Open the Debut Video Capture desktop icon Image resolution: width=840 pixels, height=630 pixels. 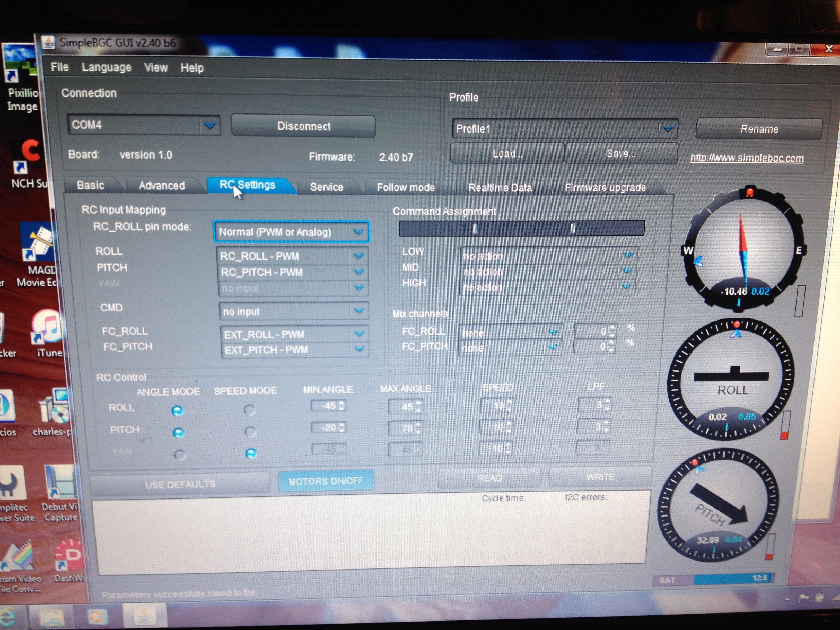(60, 493)
